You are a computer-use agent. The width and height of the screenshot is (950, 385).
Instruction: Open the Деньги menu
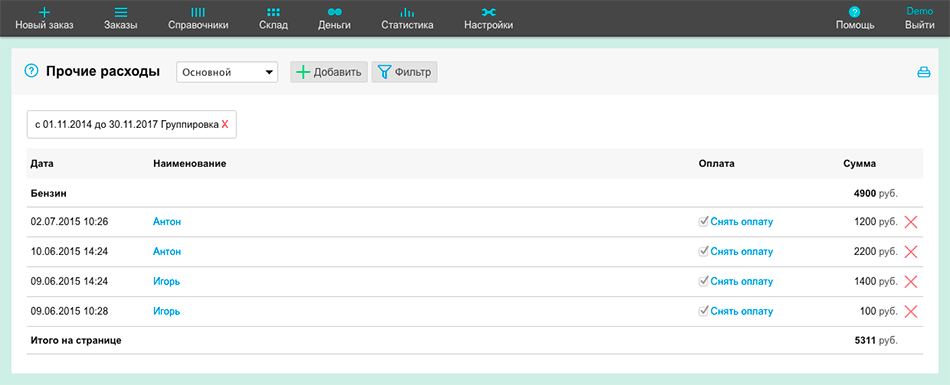334,25
